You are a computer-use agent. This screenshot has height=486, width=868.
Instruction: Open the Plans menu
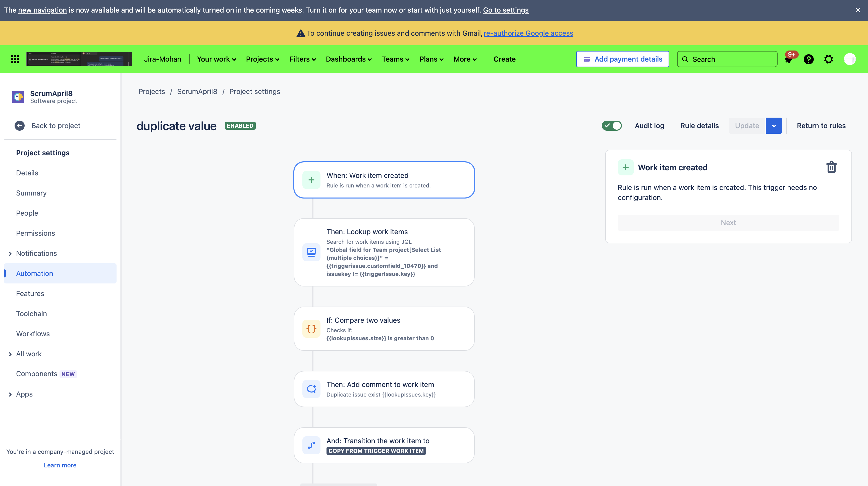coord(431,59)
